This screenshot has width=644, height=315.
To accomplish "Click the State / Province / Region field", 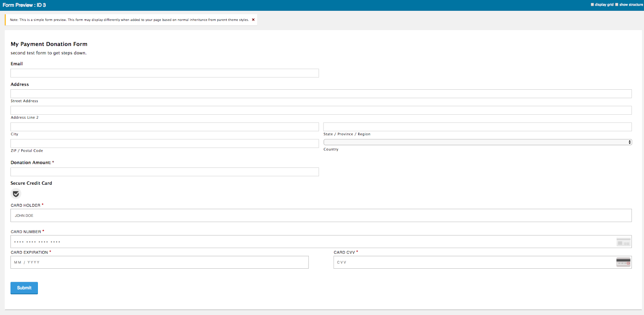I will (x=478, y=127).
